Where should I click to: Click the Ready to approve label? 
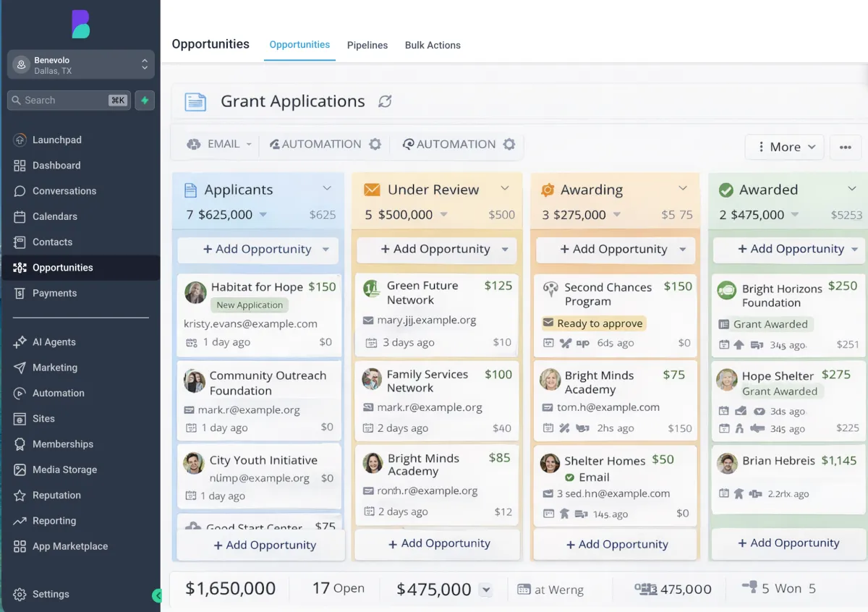pos(593,323)
